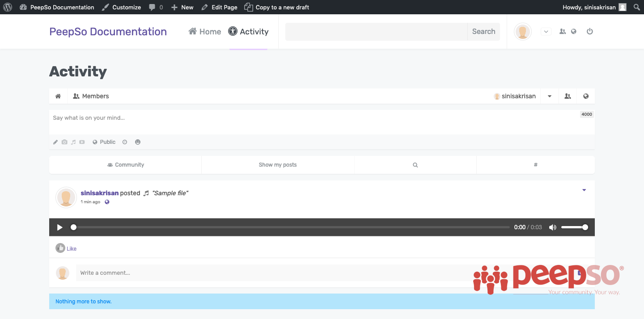This screenshot has height=319, width=644.
Task: Open the Home navigation tab
Action: [x=205, y=32]
